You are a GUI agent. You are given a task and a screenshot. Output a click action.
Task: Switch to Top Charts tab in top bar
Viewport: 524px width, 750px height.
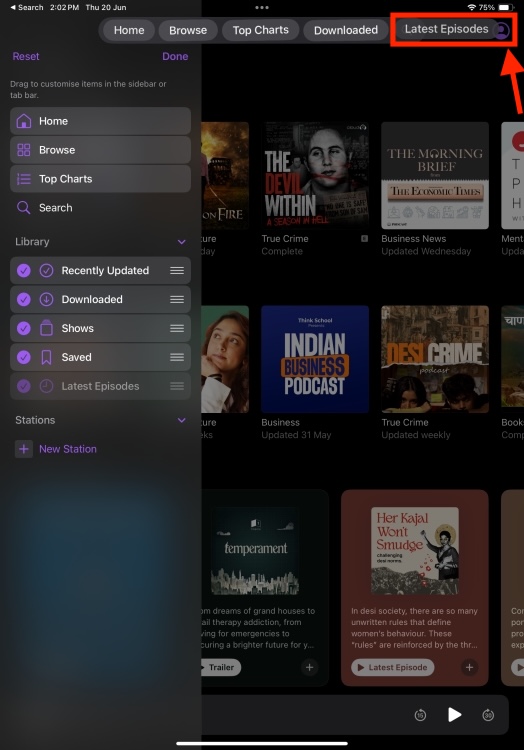[261, 30]
